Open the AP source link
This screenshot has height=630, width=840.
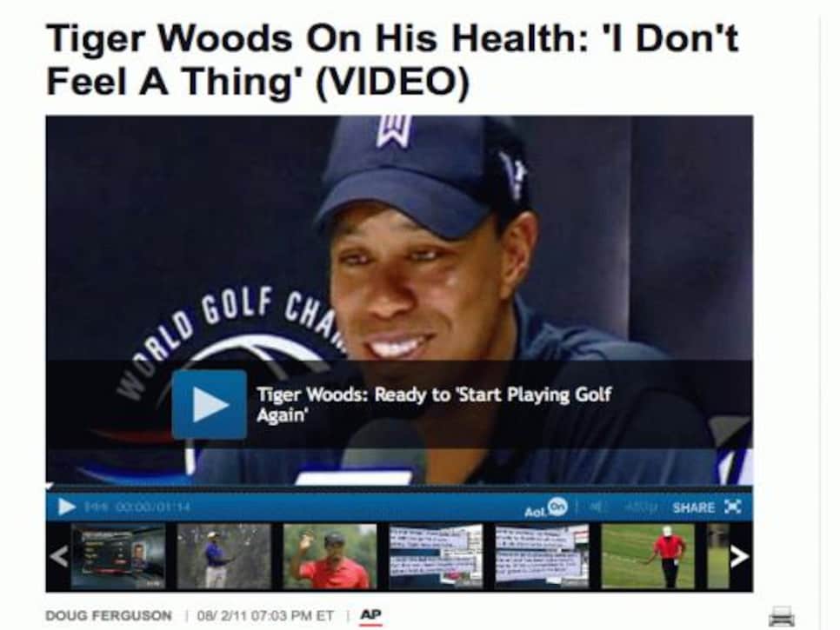[370, 615]
